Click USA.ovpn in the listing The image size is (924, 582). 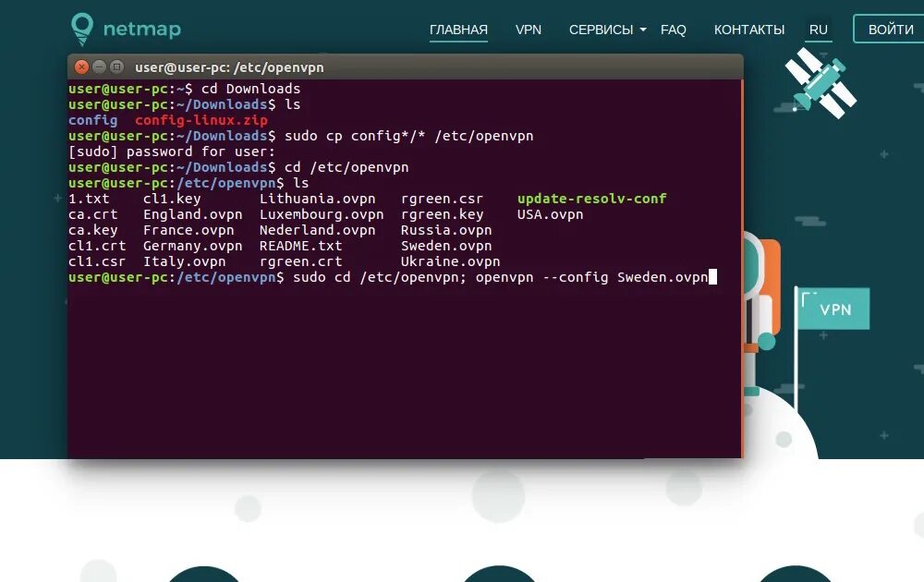[x=551, y=214]
